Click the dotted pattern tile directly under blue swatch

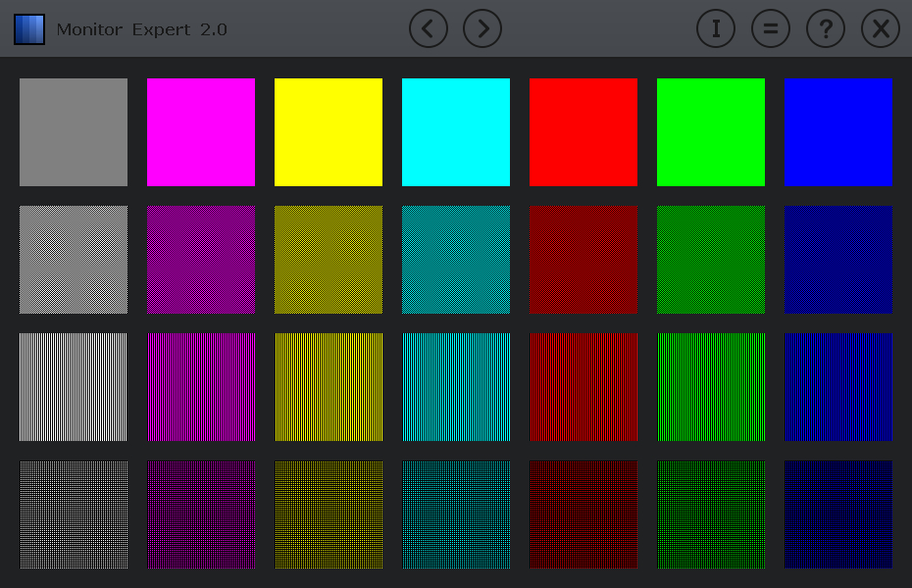pyautogui.click(x=838, y=260)
